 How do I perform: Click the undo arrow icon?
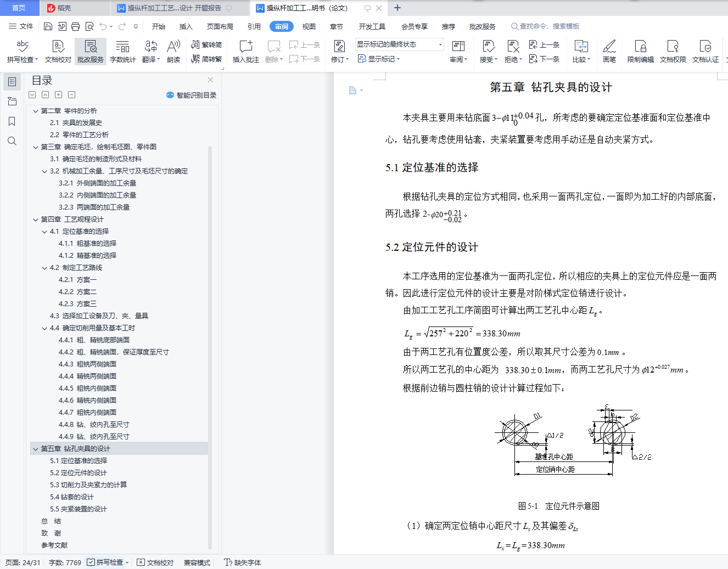(103, 26)
